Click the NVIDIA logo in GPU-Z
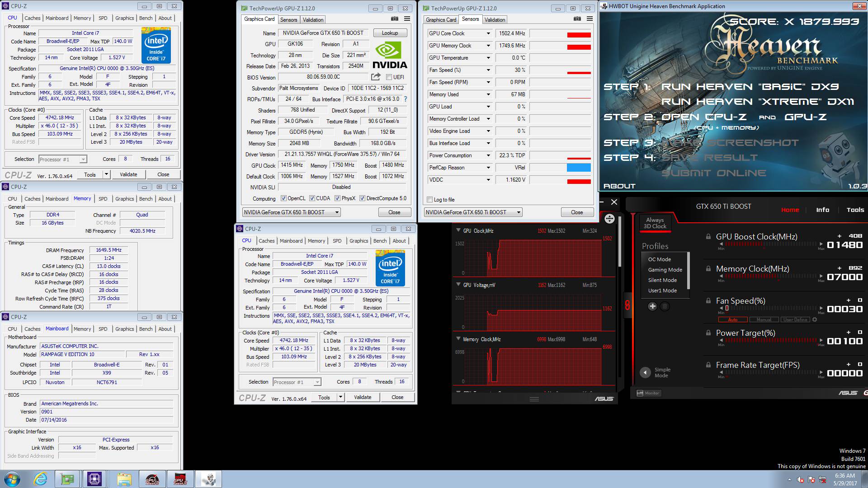The width and height of the screenshot is (868, 488). tap(389, 55)
